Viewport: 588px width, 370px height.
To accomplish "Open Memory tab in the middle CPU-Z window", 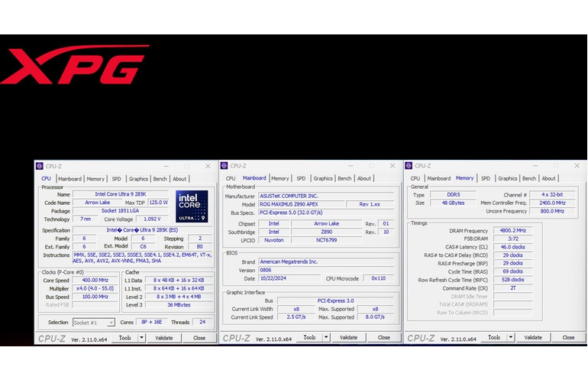I will [280, 179].
